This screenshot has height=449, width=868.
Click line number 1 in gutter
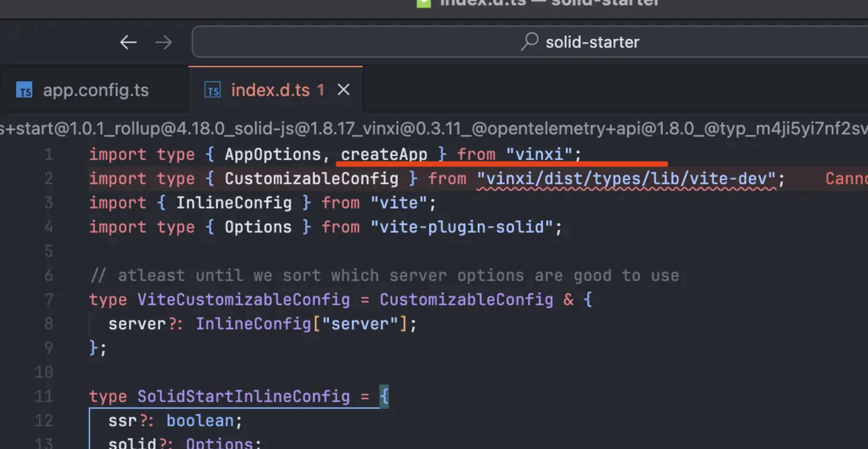click(49, 154)
